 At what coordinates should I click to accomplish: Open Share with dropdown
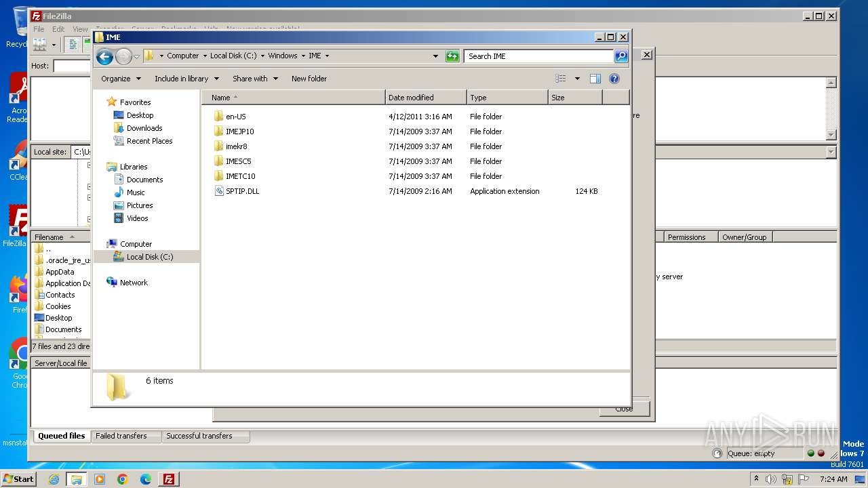pos(255,79)
